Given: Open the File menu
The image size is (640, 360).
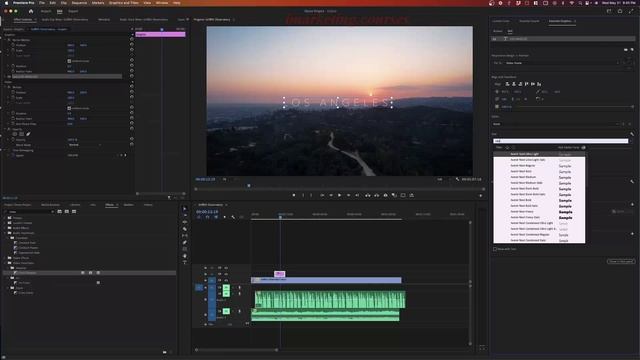Looking at the screenshot, I should coord(42,3).
